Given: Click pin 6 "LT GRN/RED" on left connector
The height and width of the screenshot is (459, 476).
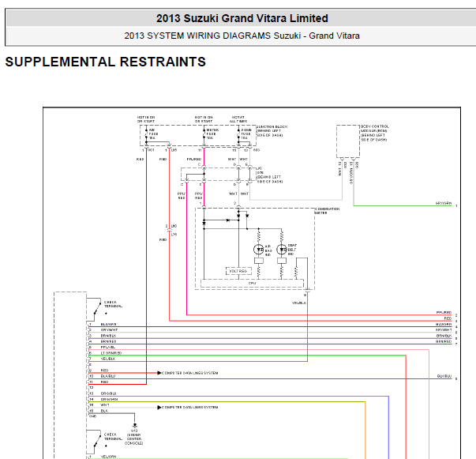Looking at the screenshot, I should coord(111,353).
